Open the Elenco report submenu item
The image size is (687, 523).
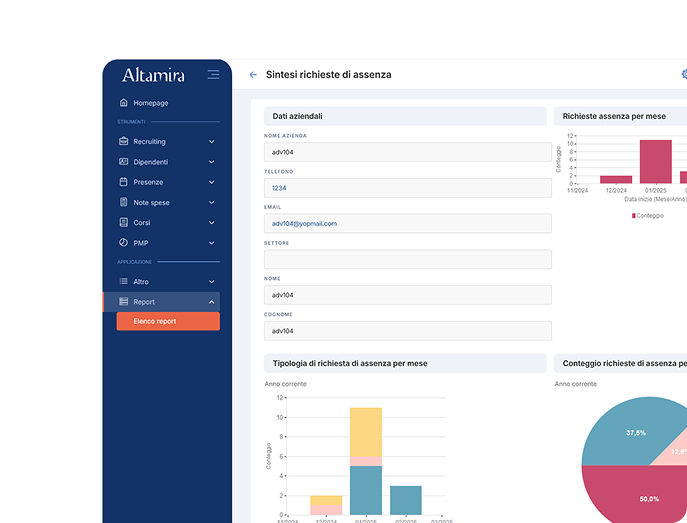point(167,321)
